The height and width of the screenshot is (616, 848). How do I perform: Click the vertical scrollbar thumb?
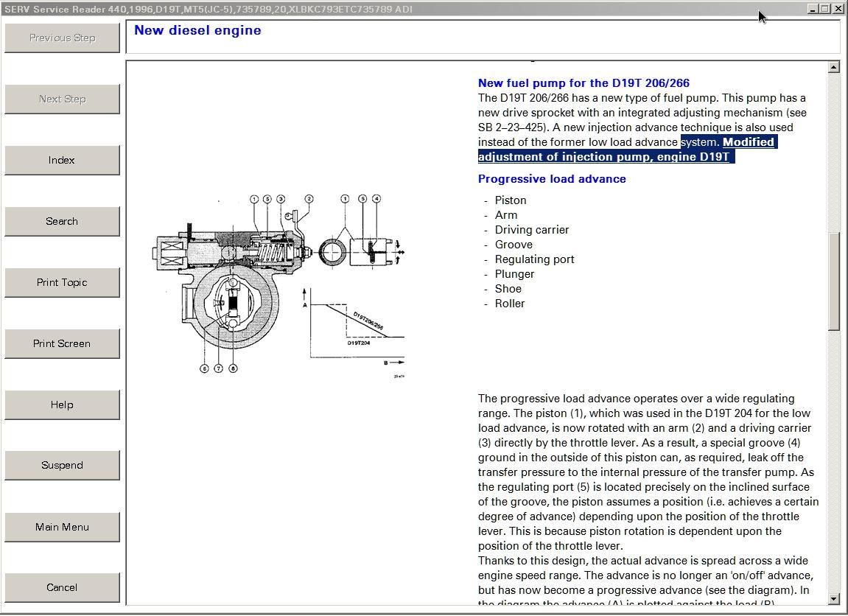click(834, 280)
